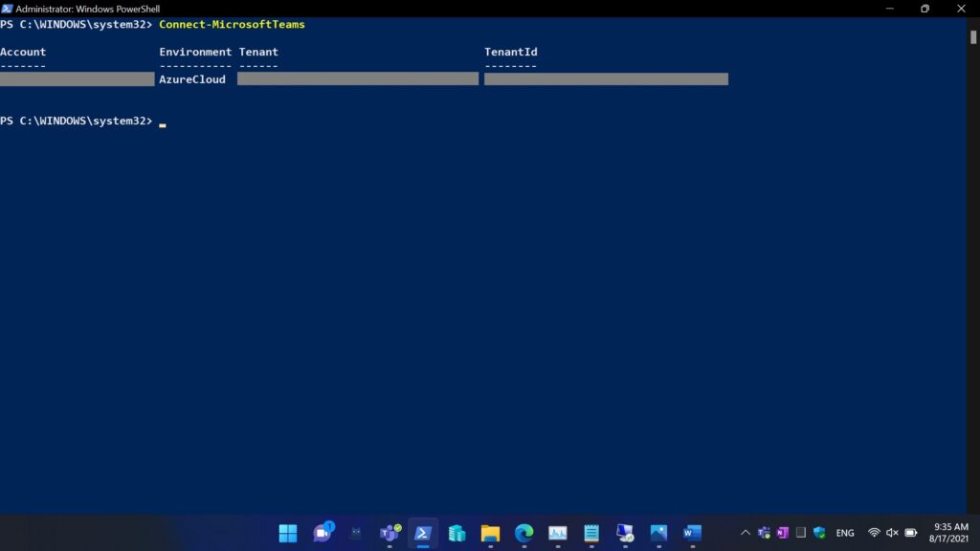Open the Wi-Fi network status icon
980x551 pixels.
pyautogui.click(x=874, y=533)
